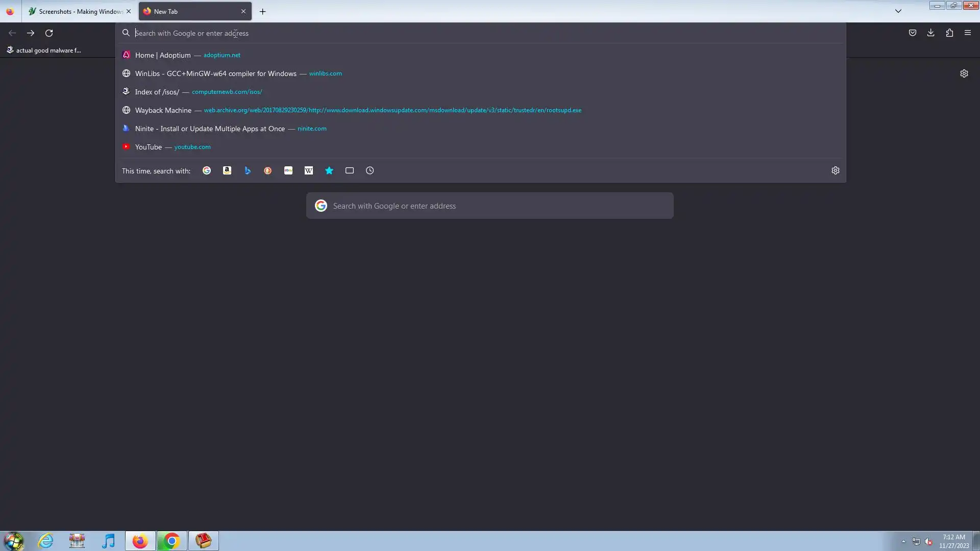980x551 pixels.
Task: Search this time with Bing
Action: coord(248,170)
